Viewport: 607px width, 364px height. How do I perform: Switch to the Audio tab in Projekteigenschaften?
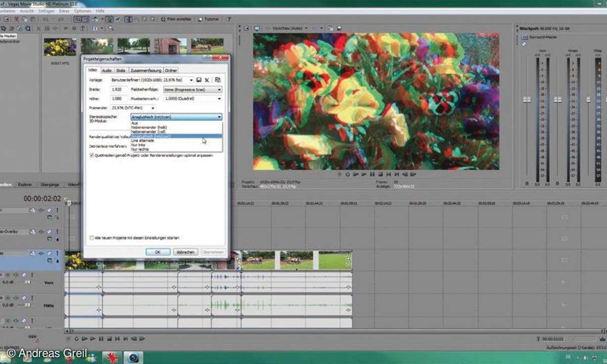107,70
